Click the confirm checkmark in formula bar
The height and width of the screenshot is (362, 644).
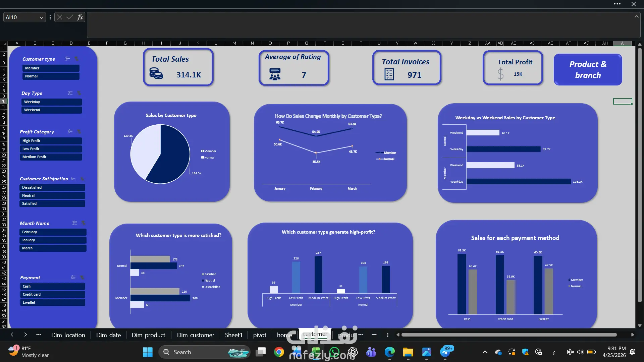(x=69, y=17)
